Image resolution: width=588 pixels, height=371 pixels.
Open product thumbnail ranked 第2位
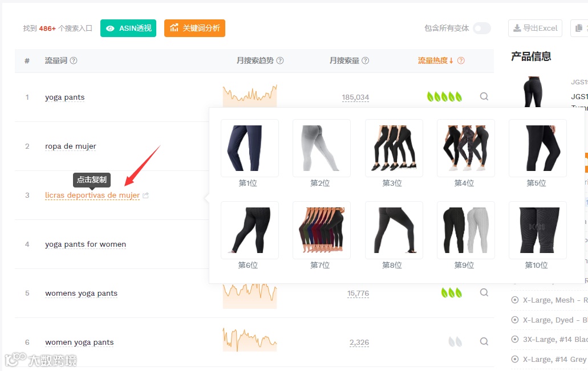pos(321,148)
